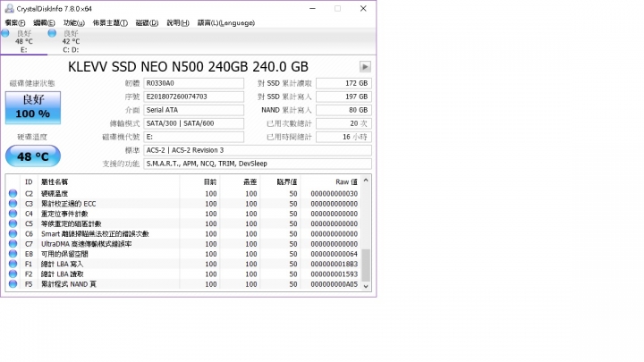Click the C: D: tab status circle
The height and width of the screenshot is (362, 644).
point(52,33)
